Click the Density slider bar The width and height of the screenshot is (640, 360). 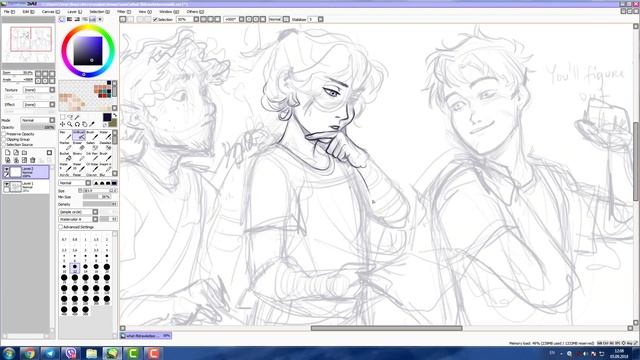pos(100,204)
